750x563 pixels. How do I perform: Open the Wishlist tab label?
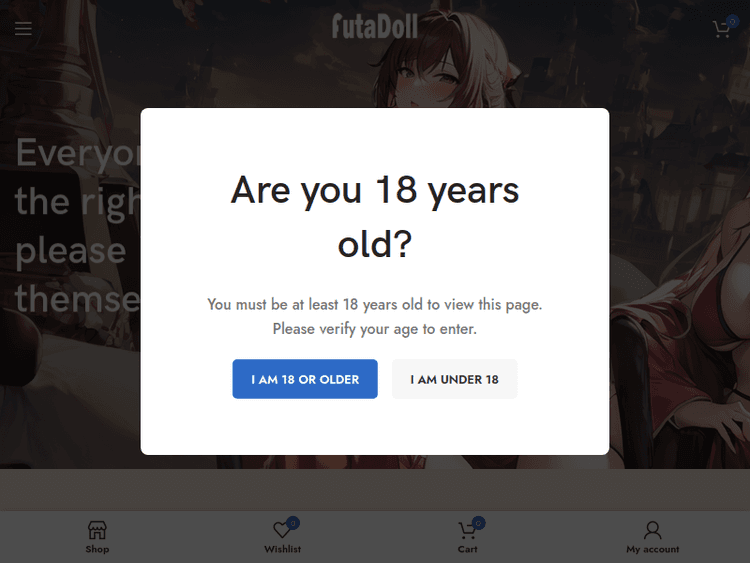coord(282,549)
